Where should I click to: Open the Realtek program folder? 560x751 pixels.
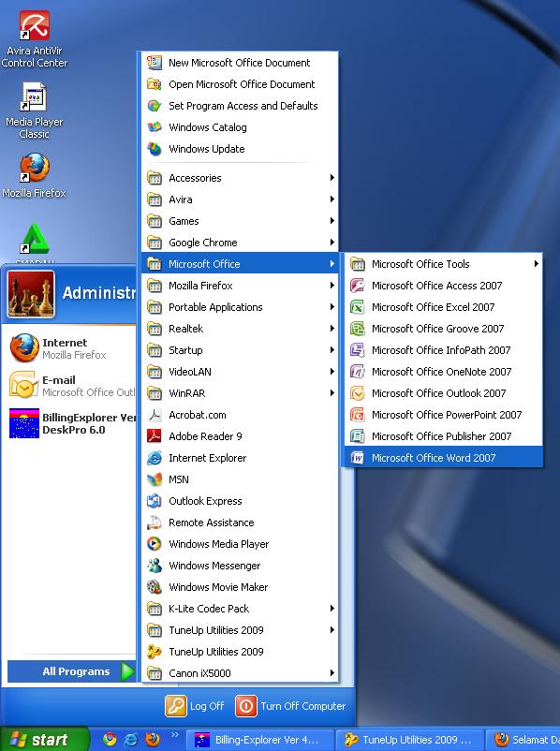(x=240, y=329)
